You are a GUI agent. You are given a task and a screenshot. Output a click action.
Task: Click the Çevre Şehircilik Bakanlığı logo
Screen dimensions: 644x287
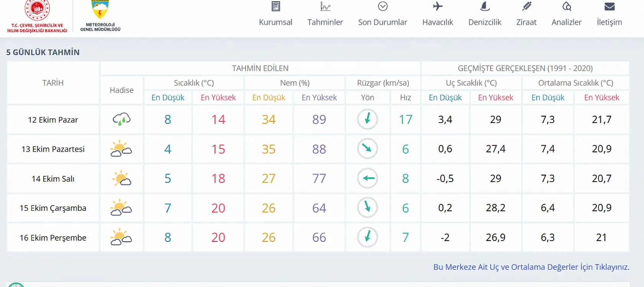[x=37, y=15]
